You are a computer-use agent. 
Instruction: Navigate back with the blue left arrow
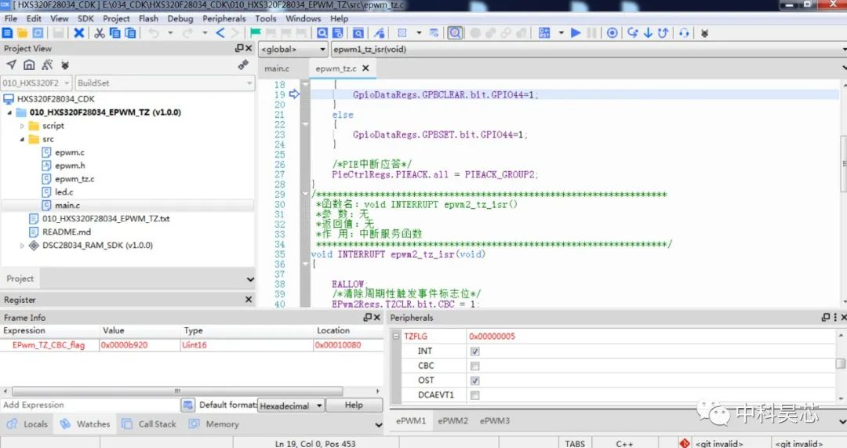220,33
